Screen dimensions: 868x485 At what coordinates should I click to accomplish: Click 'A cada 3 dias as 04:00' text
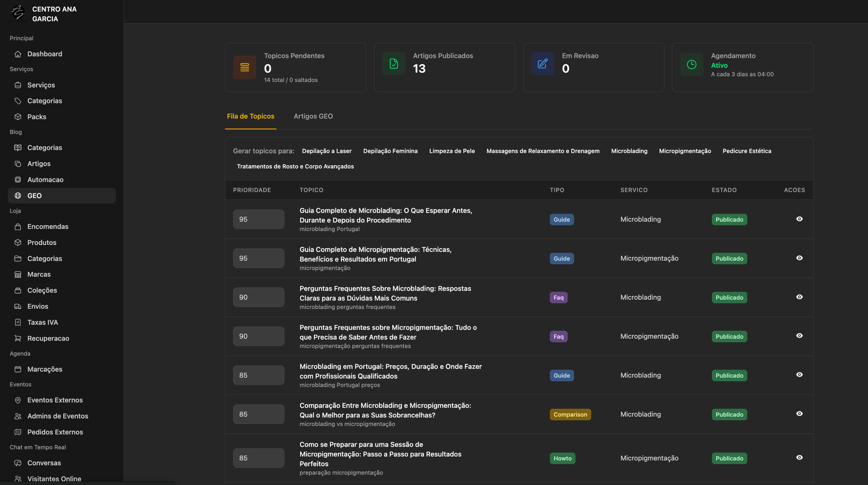click(x=742, y=75)
